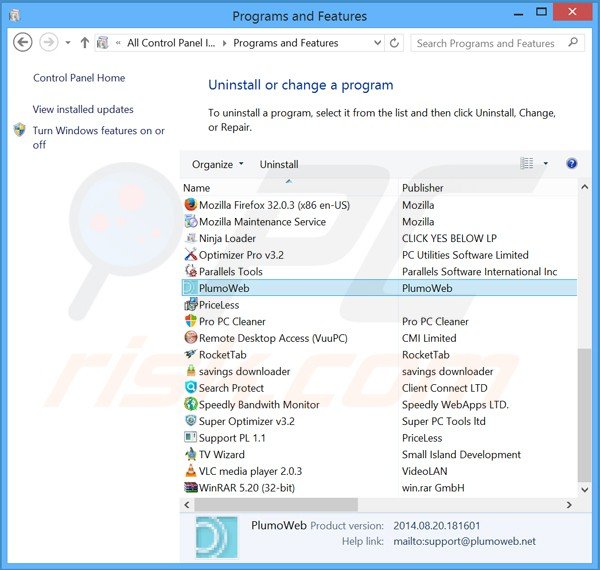600x570 pixels.
Task: Click the Parallels Tools icon
Action: [x=191, y=271]
